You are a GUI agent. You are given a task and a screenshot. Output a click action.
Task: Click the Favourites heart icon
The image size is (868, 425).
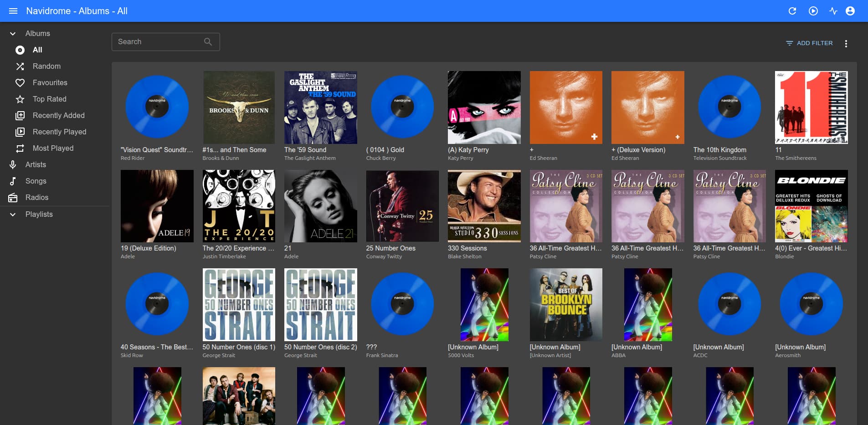(20, 83)
